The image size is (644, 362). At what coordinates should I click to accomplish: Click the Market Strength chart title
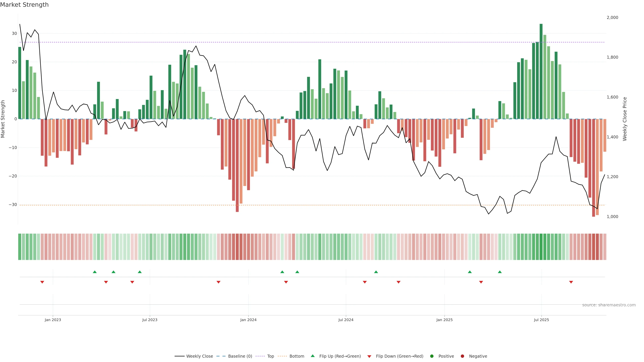tap(24, 5)
